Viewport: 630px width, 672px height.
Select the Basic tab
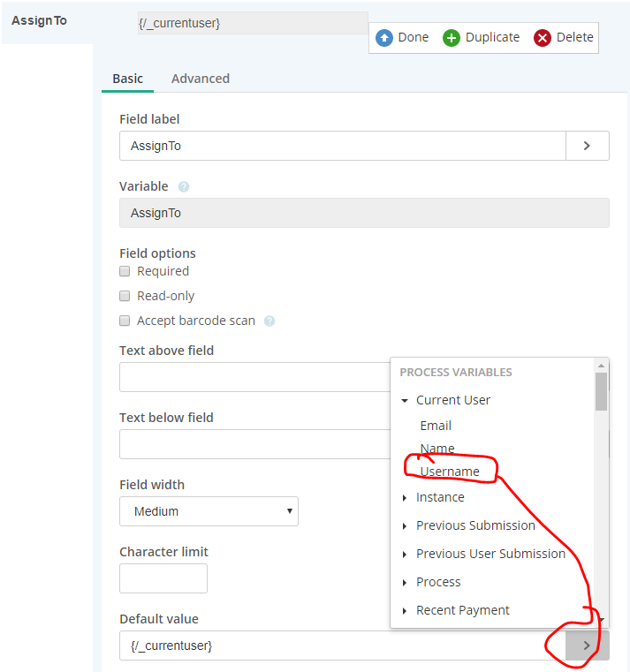(127, 79)
